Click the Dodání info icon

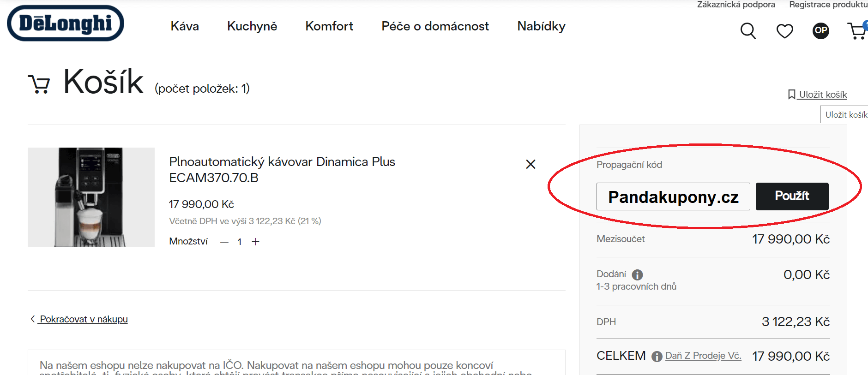coord(637,275)
